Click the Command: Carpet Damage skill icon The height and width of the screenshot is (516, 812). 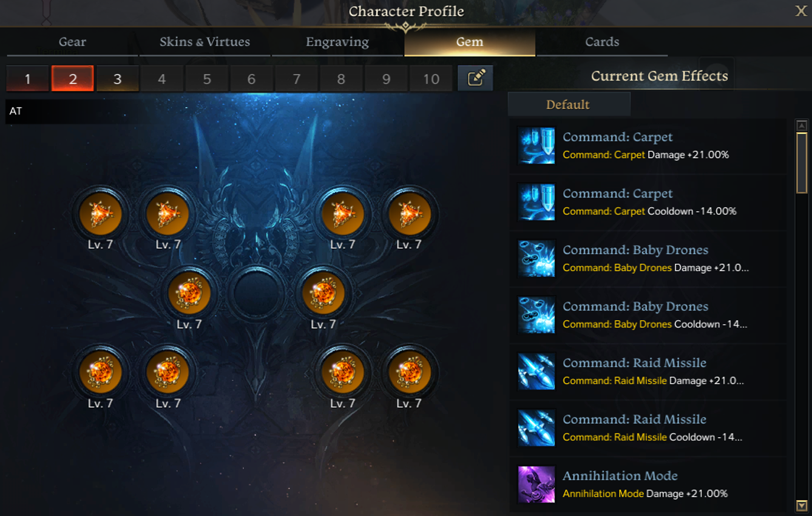click(536, 146)
